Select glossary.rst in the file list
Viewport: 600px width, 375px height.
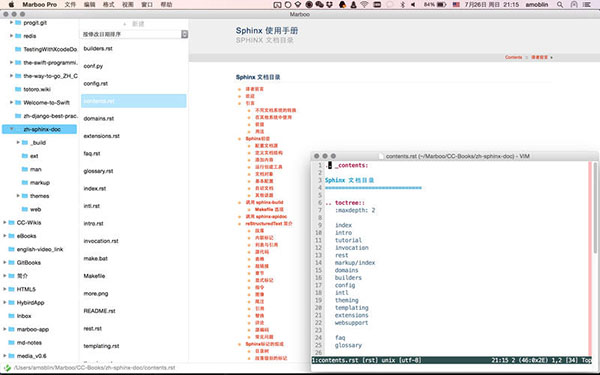coord(134,171)
